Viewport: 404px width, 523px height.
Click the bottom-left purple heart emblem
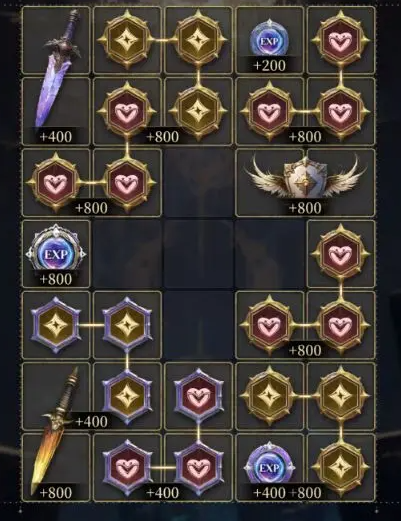(x=127, y=468)
